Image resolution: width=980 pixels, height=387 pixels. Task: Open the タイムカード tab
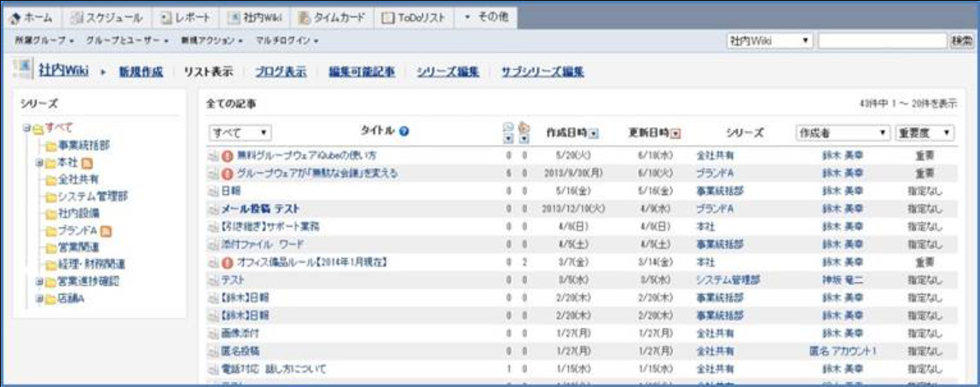(x=331, y=18)
